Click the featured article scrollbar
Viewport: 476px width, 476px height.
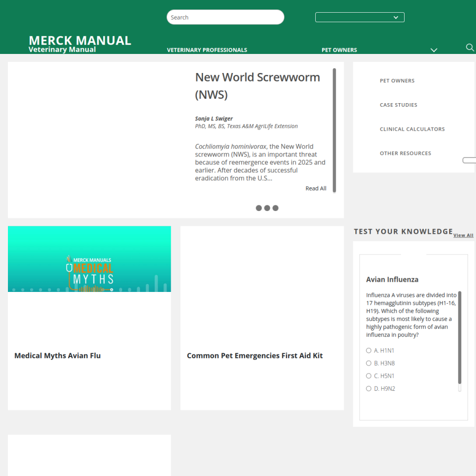[x=334, y=131]
